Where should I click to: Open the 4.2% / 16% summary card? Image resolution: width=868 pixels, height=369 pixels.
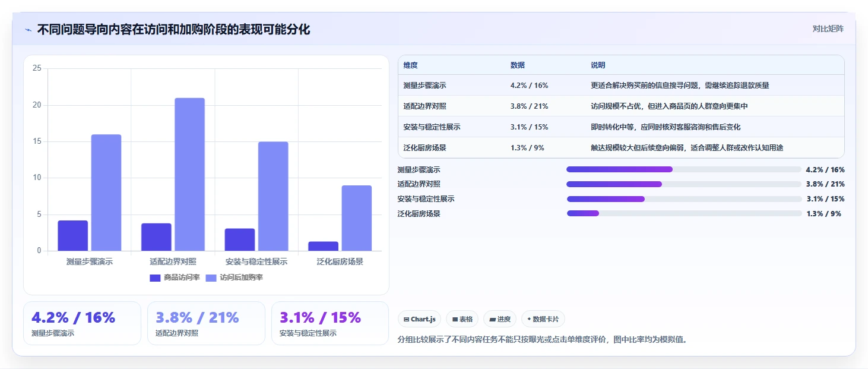pyautogui.click(x=82, y=323)
